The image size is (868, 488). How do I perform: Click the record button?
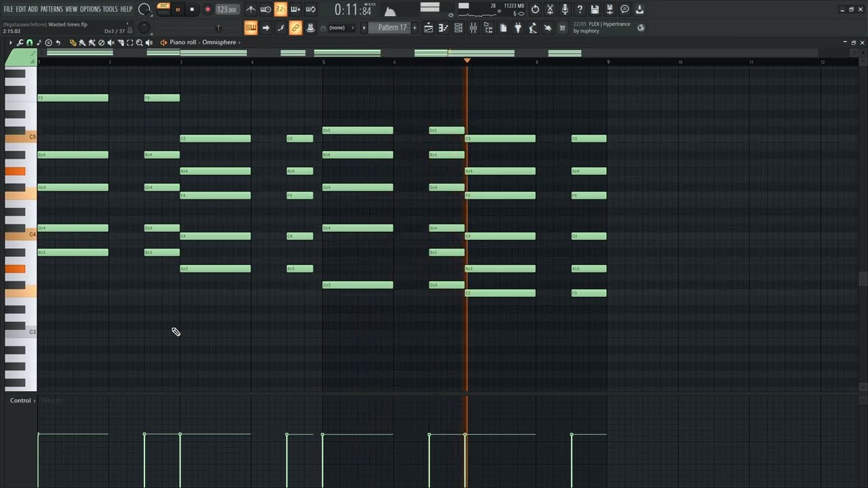(208, 9)
